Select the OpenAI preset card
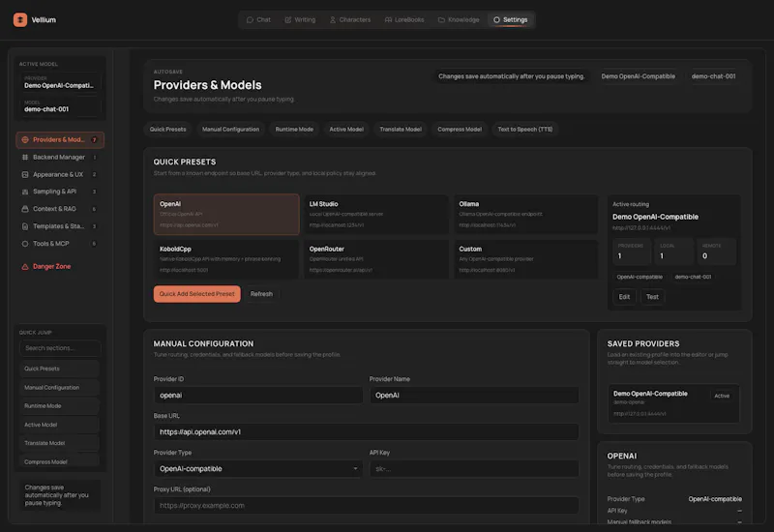 226,214
